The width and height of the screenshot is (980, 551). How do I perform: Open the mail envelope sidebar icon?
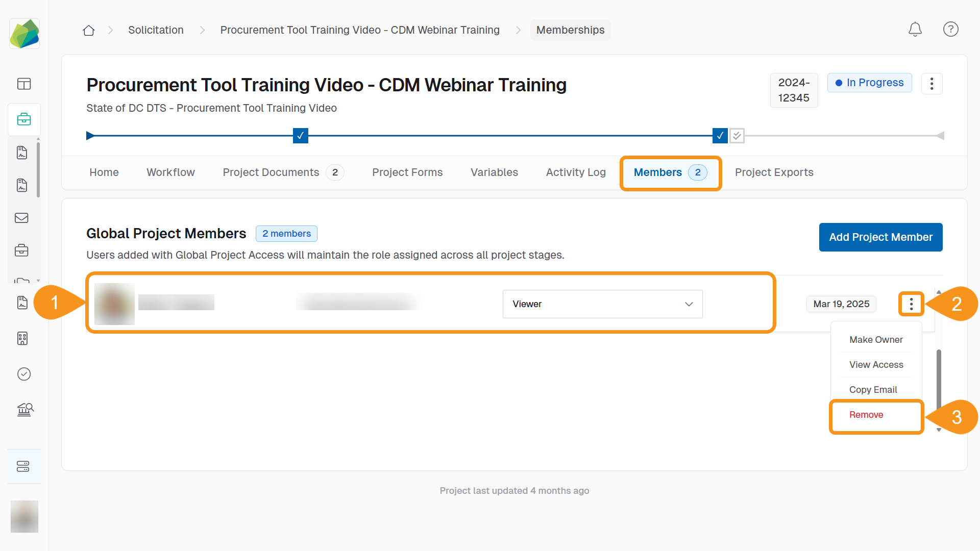(22, 218)
